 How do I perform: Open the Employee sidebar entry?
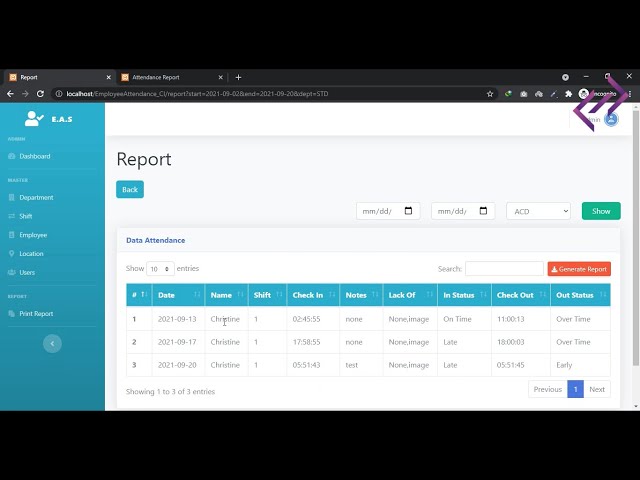pyautogui.click(x=28, y=235)
